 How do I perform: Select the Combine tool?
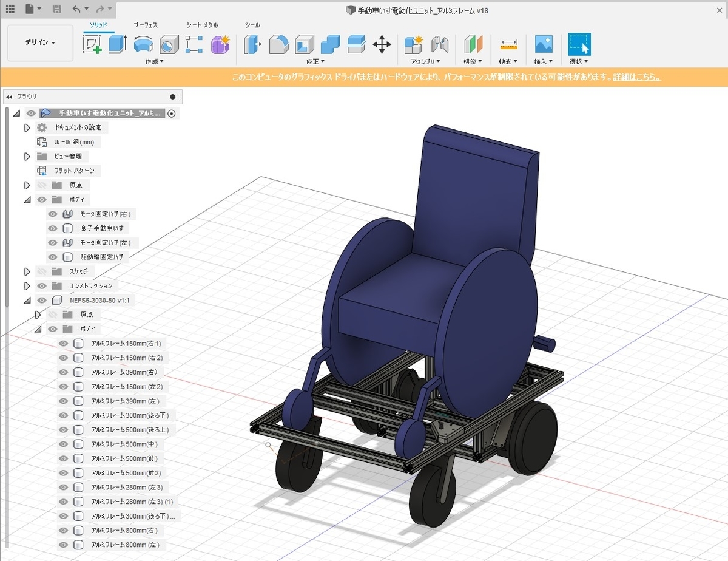(x=330, y=44)
